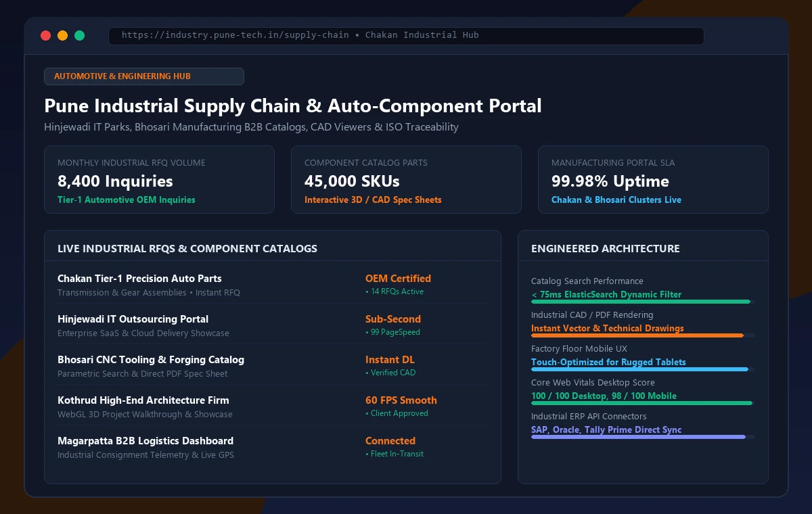Screen dimensions: 812x514
Task: Click Instant Vector & Technical Drawings text
Action: [x=608, y=329]
